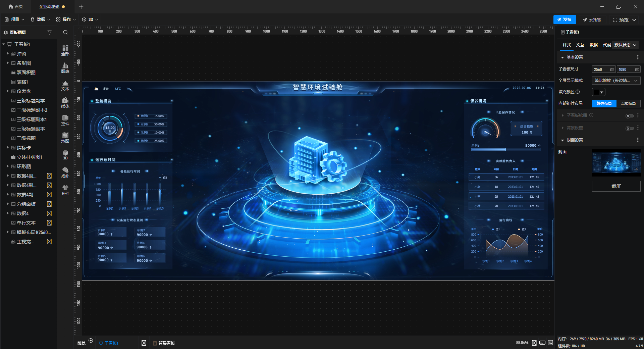
Task: Select the 地图 map components icon
Action: 65,138
